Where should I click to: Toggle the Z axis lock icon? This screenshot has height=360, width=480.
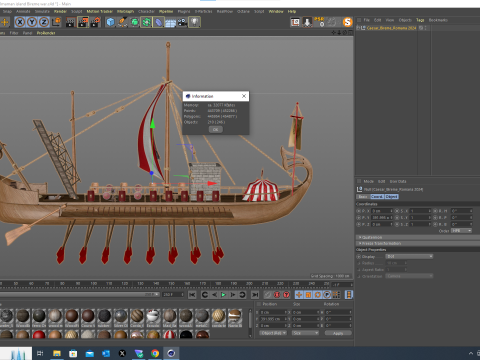[x=44, y=22]
